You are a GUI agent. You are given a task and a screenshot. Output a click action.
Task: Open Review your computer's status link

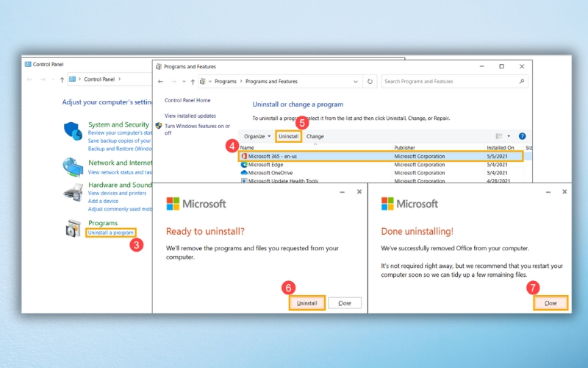coord(120,132)
